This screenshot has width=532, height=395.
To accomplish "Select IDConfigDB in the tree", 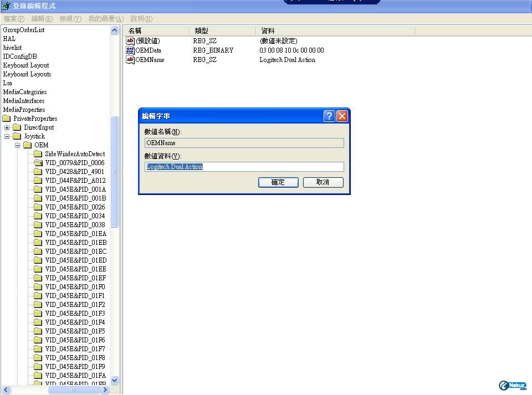I will (x=20, y=57).
